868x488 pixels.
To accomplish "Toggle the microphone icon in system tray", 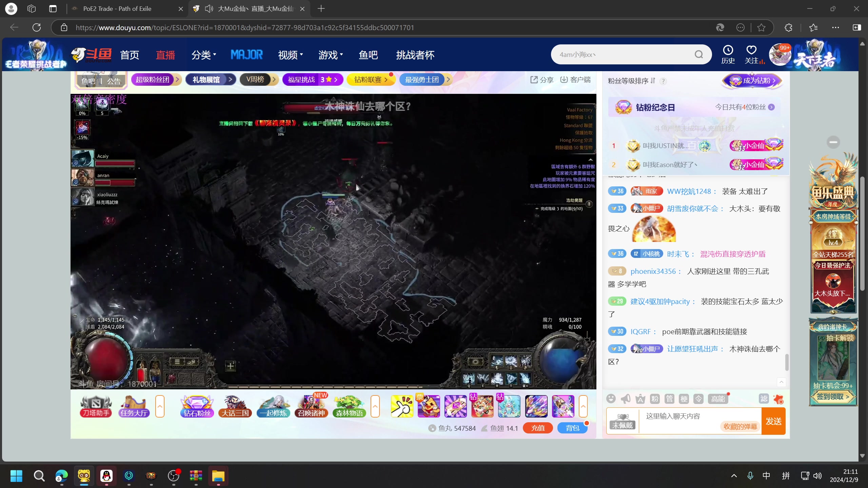I will [x=750, y=476].
